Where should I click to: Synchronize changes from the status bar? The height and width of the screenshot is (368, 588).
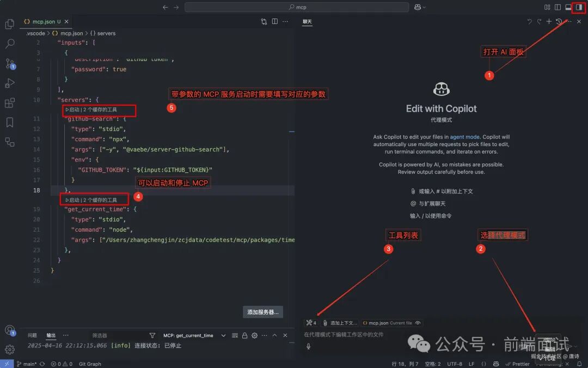pyautogui.click(x=42, y=364)
